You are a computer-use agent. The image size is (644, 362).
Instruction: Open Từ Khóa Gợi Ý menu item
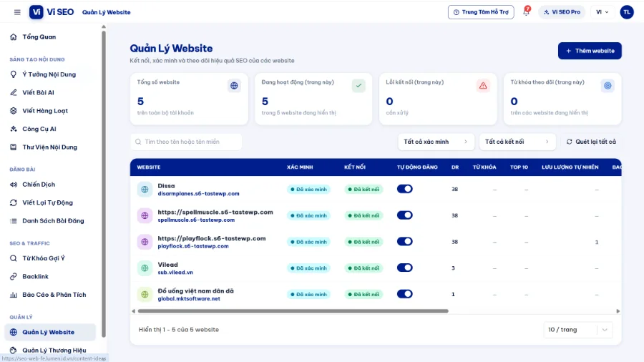pyautogui.click(x=50, y=258)
